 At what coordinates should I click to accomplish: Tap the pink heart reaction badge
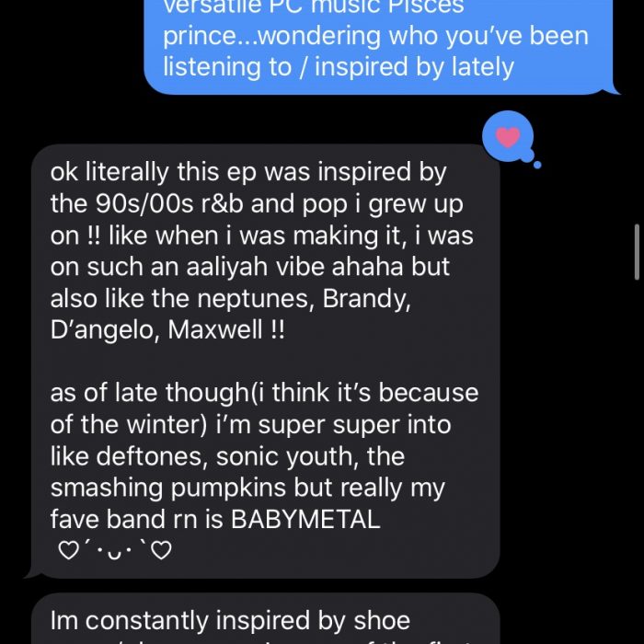[x=507, y=138]
